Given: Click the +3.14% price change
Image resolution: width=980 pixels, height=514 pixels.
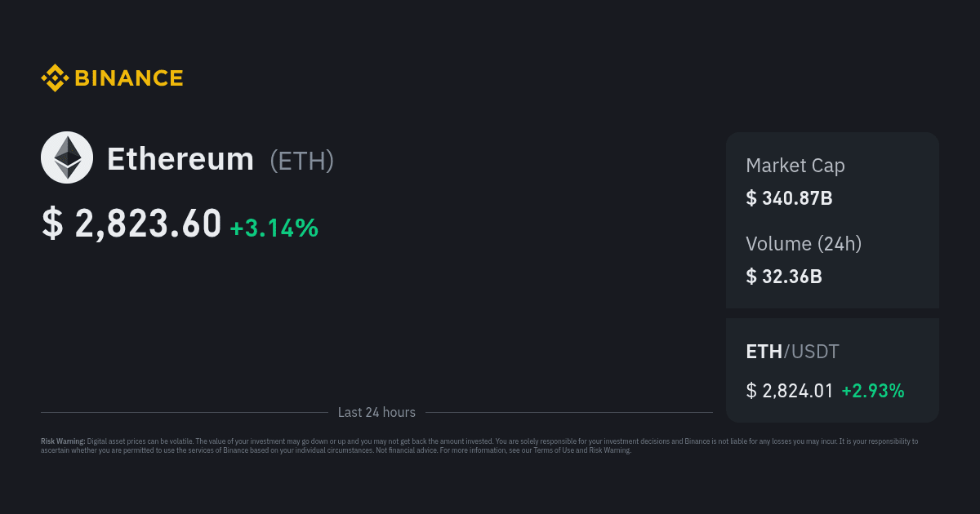Looking at the screenshot, I should pyautogui.click(x=274, y=228).
